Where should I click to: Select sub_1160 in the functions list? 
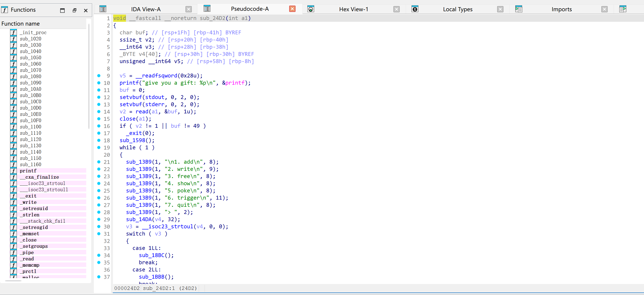coord(31,165)
